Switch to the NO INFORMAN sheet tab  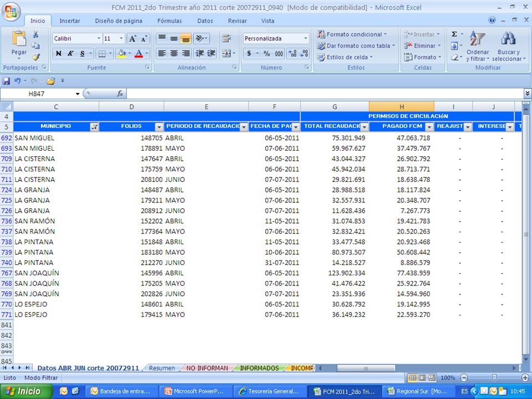pos(207,368)
